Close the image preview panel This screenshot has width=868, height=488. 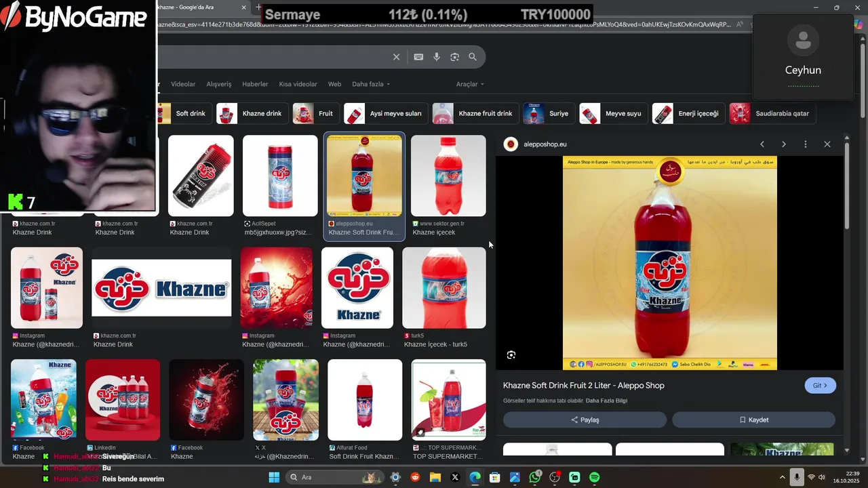827,144
